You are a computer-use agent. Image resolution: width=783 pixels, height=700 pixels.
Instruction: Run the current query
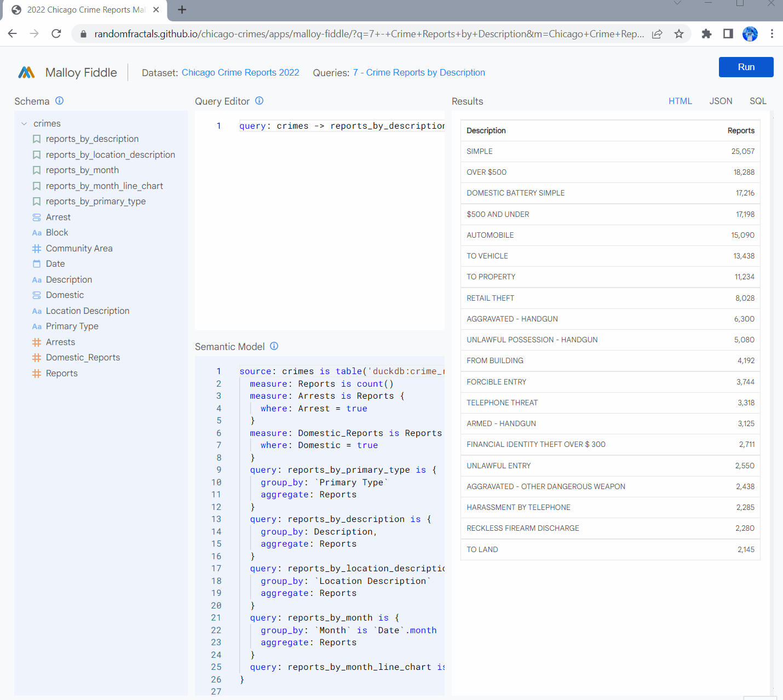(746, 67)
